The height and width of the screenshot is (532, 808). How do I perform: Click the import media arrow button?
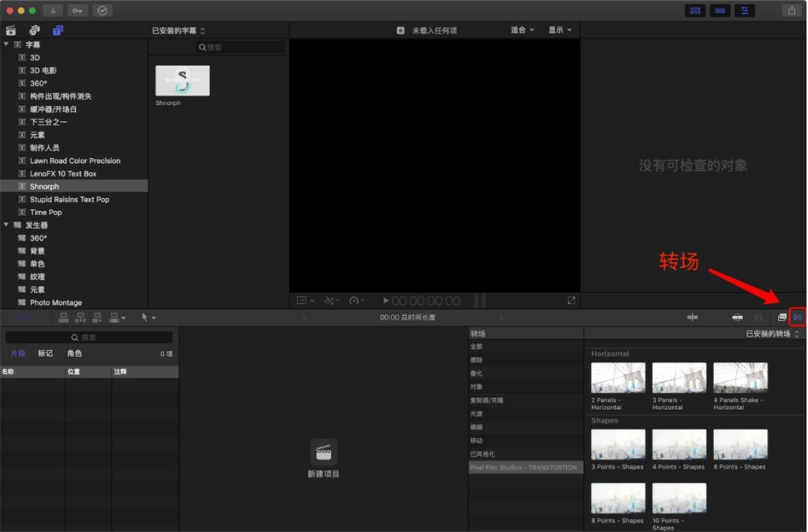coord(53,10)
